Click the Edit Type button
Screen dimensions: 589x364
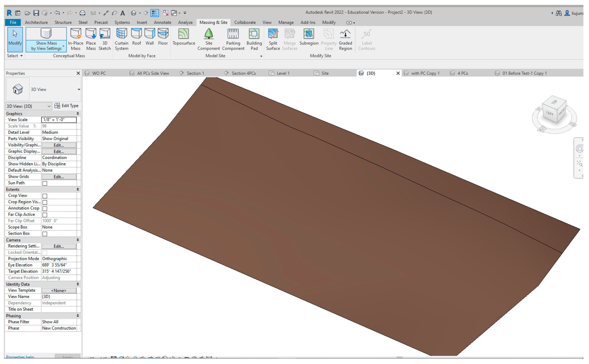click(x=66, y=106)
